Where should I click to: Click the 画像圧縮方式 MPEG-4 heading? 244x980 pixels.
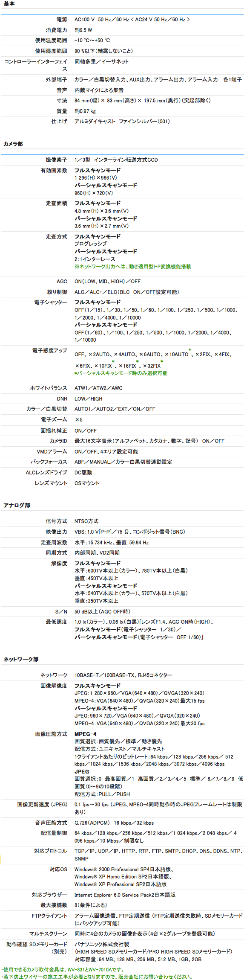86,734
